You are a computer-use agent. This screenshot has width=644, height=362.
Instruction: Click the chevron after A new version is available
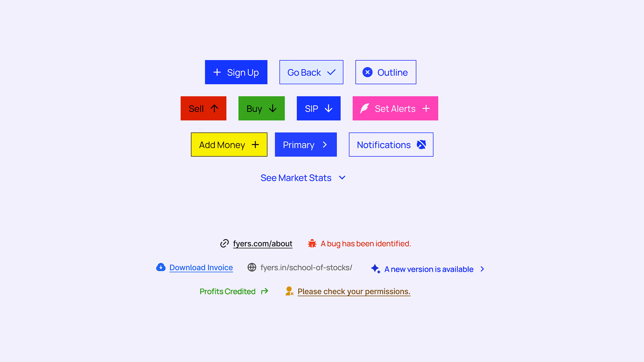482,269
